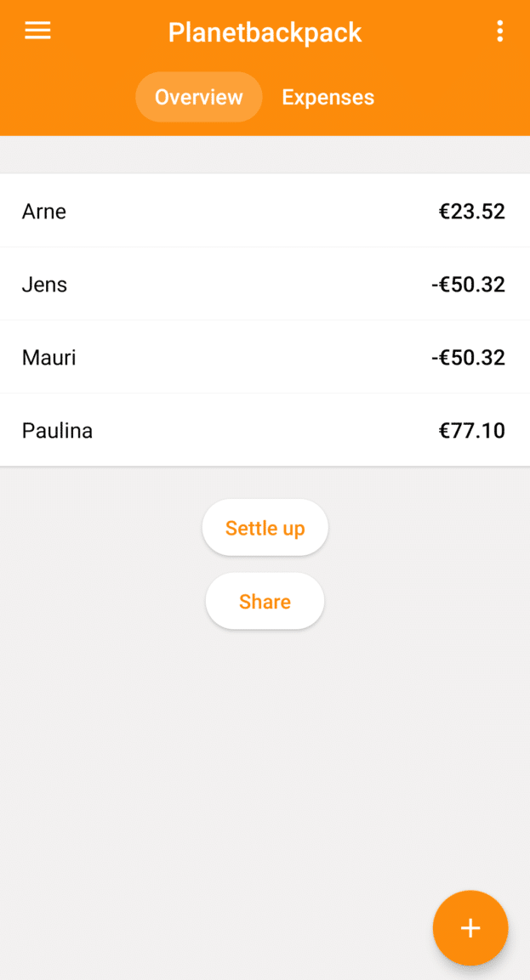530x980 pixels.
Task: Open the hamburger navigation menu
Action: pos(37,31)
